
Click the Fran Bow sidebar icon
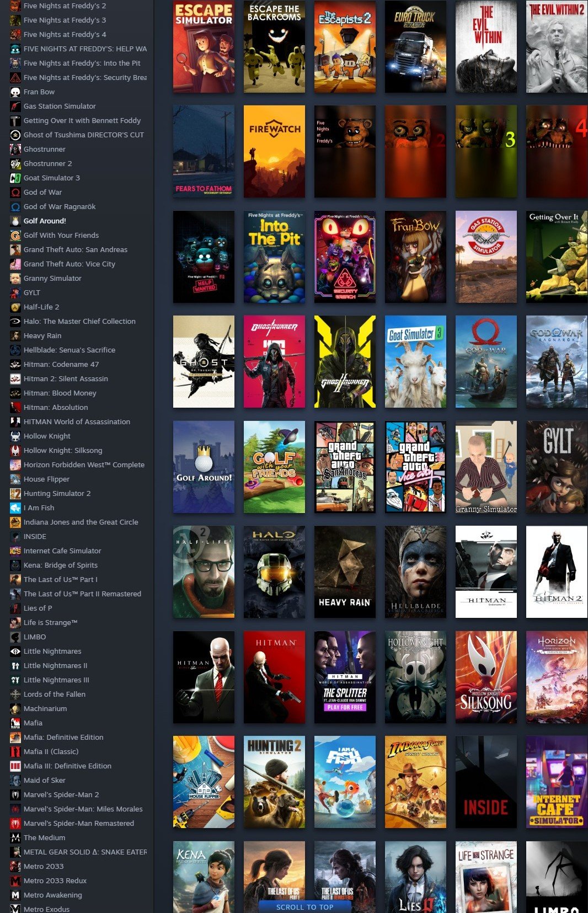click(x=15, y=92)
